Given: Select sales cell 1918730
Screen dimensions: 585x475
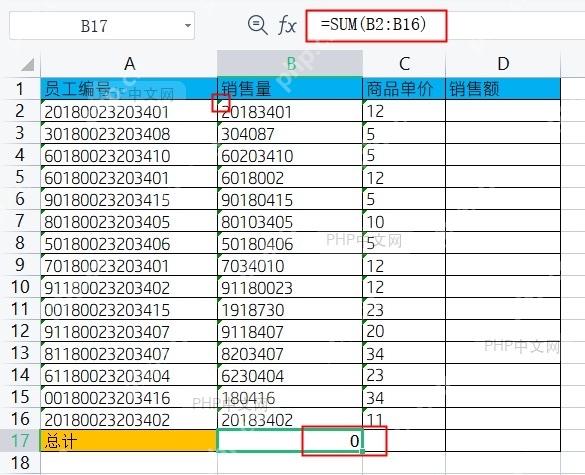Looking at the screenshot, I should (290, 309).
